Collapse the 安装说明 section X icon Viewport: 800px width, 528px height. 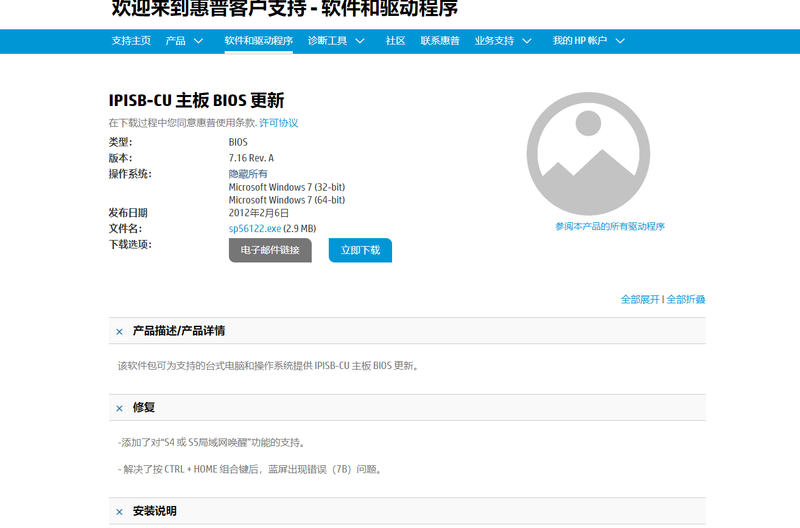click(x=119, y=512)
